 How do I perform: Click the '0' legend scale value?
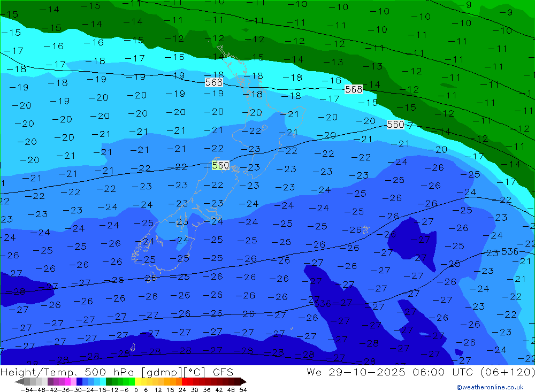pos(136,390)
